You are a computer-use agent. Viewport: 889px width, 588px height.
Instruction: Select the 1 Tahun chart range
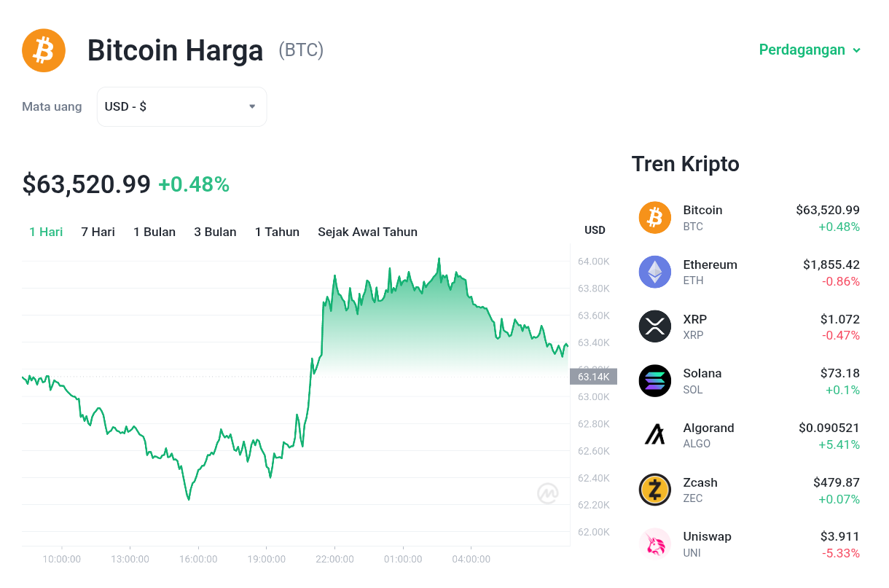(x=277, y=232)
